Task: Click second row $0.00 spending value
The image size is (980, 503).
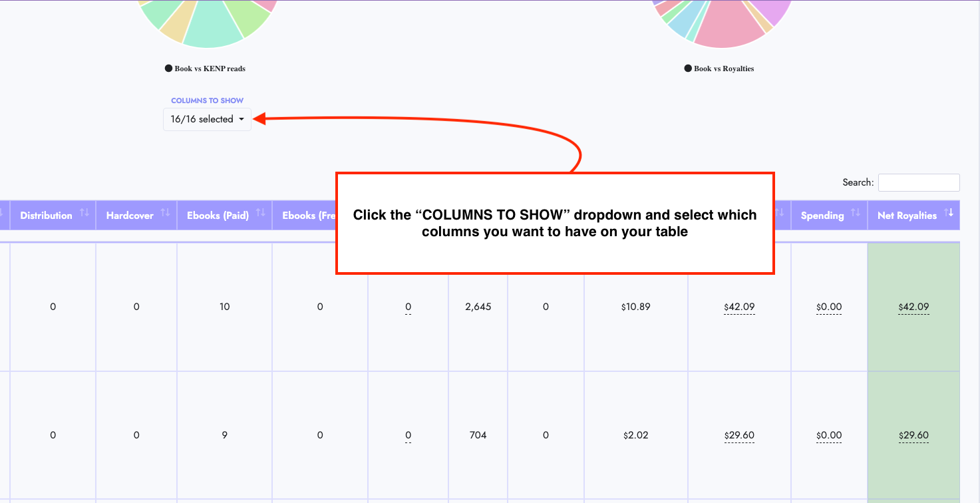Action: pyautogui.click(x=829, y=436)
